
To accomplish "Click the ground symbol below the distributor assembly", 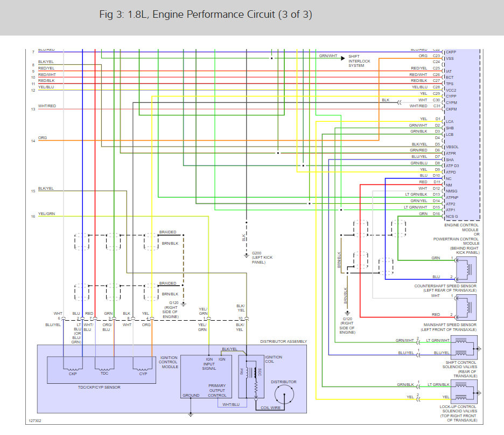I will point(191,415).
